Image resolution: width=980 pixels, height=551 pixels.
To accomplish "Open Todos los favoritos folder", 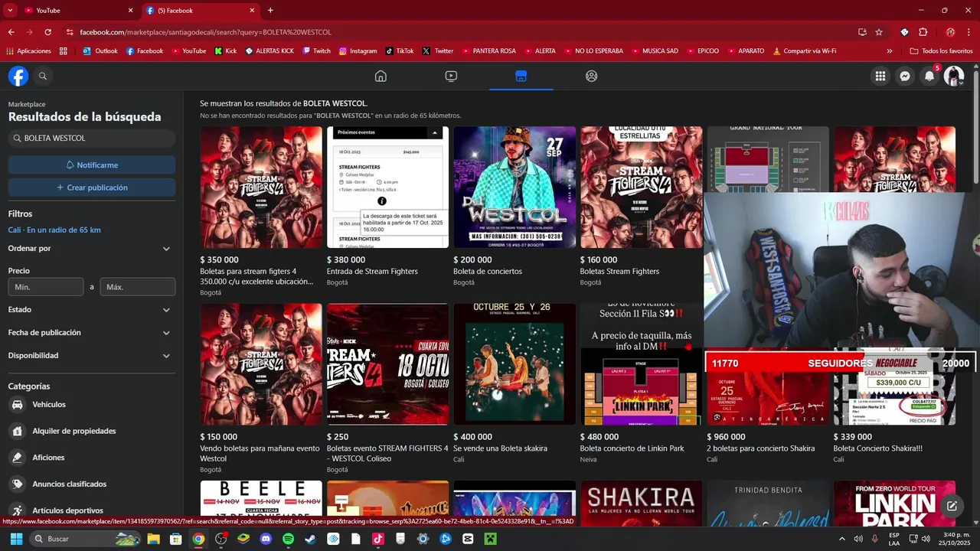I will pos(941,51).
